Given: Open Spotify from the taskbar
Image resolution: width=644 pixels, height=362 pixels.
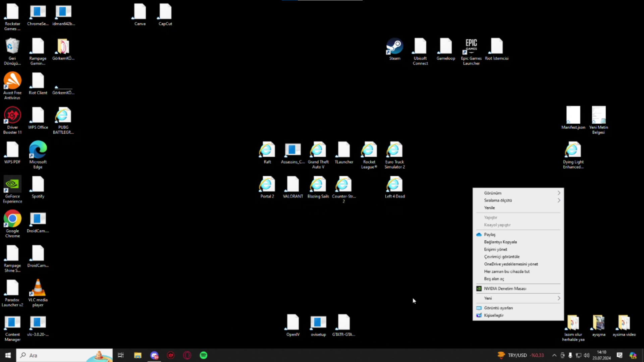Looking at the screenshot, I should pos(204,355).
